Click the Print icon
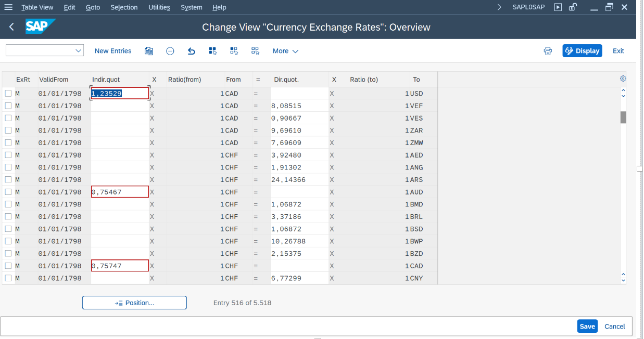 [548, 51]
